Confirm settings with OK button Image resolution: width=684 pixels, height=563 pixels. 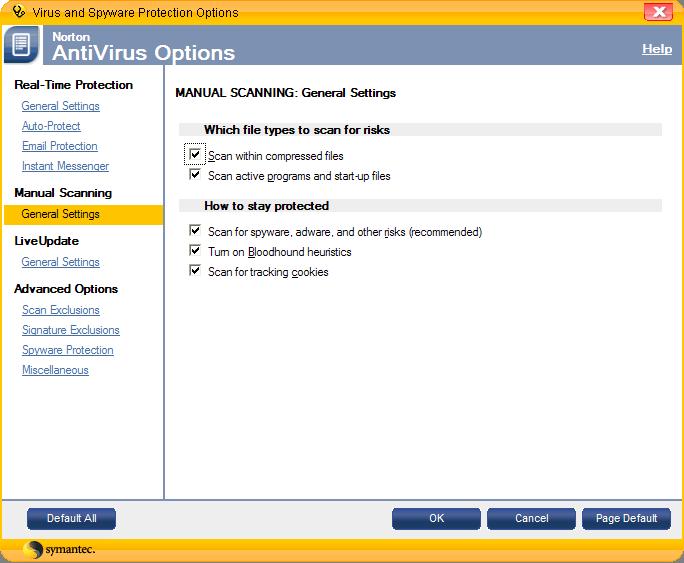point(436,519)
